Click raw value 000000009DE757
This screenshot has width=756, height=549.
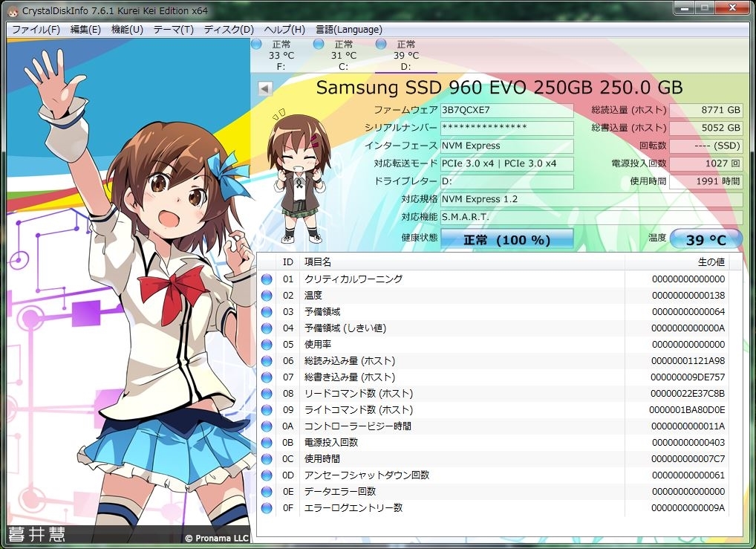(688, 377)
